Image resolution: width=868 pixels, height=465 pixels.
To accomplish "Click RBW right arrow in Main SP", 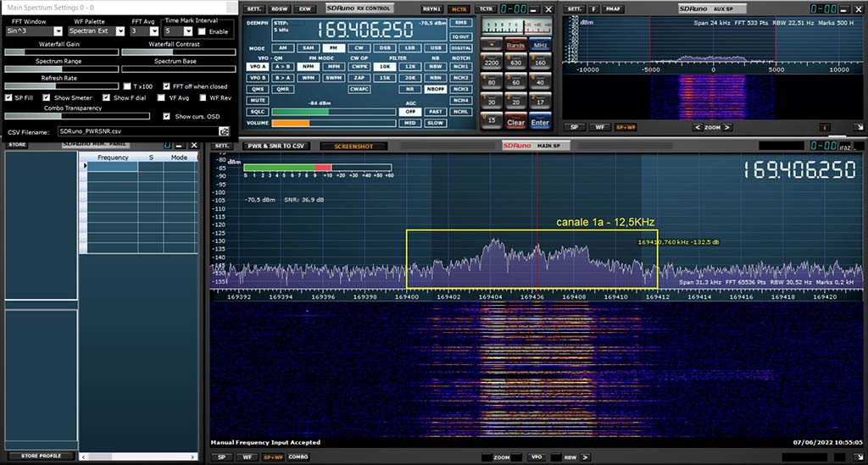I will point(585,457).
